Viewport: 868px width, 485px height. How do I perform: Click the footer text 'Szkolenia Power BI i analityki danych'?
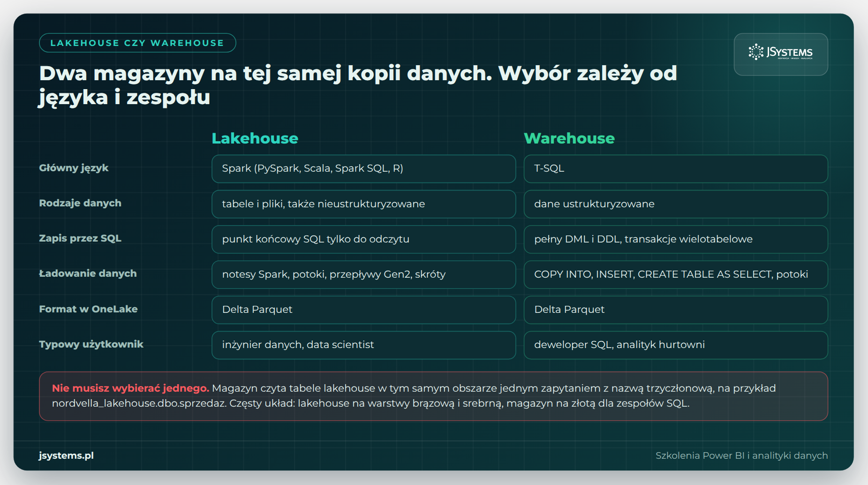(741, 455)
